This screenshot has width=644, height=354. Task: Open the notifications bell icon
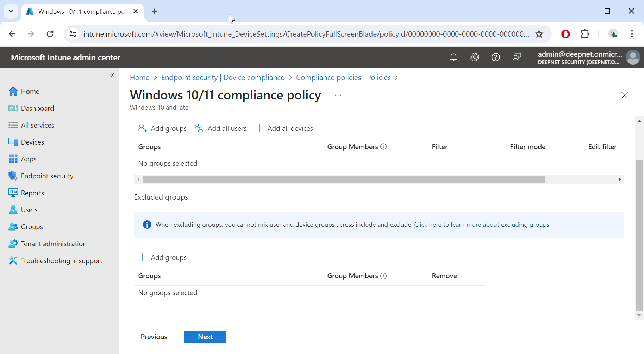point(454,57)
